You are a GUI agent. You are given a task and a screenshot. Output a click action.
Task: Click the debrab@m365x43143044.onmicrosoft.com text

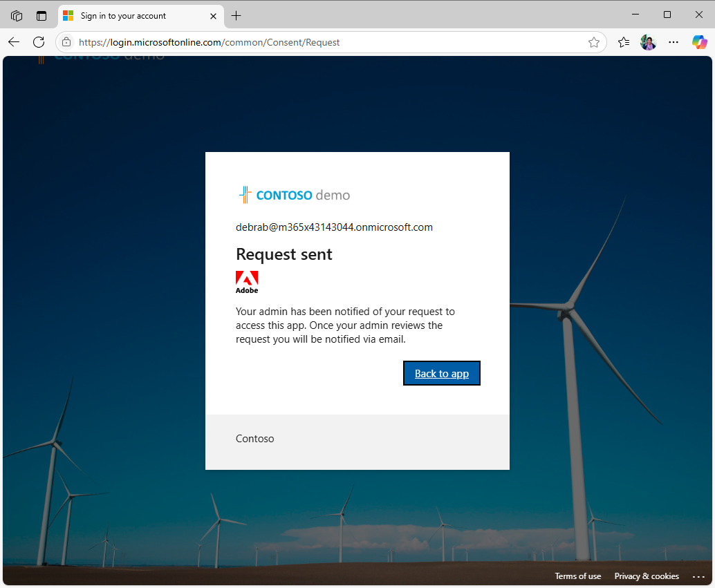[x=334, y=227]
